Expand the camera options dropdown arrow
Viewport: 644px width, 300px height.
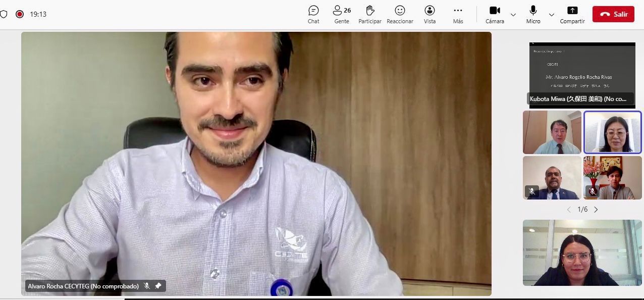(x=513, y=15)
